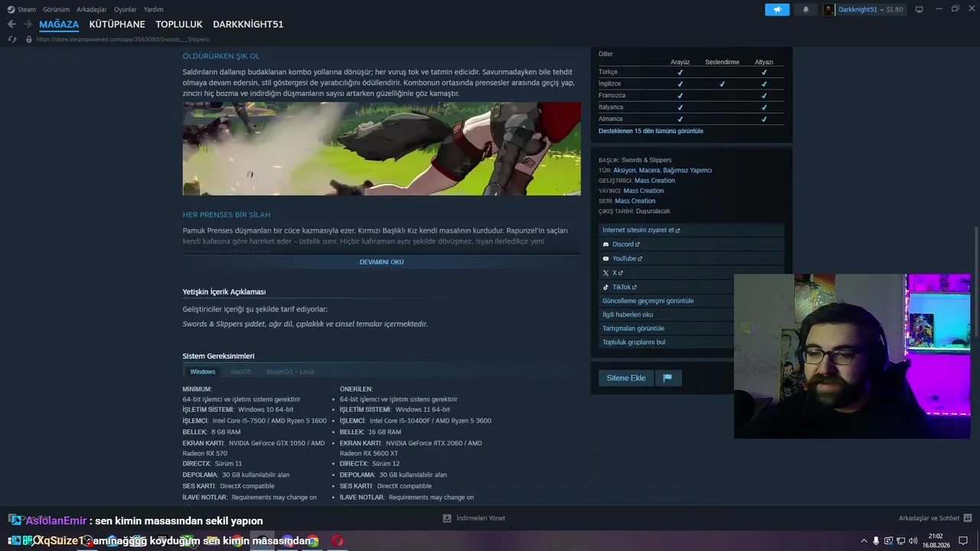Click the Bağımsız Yapımcı genre link
Image resolution: width=980 pixels, height=551 pixels.
tap(688, 170)
